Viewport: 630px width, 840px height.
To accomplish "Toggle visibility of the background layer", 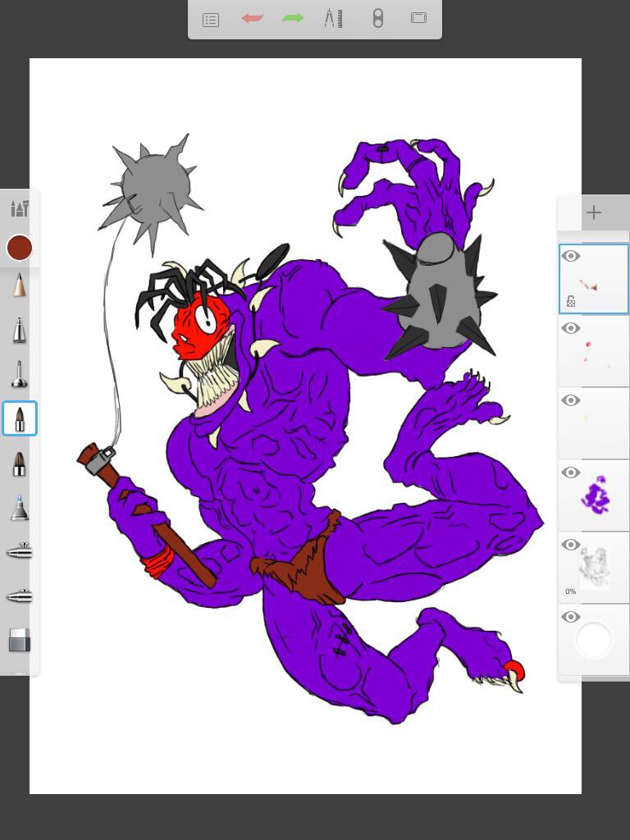I will click(571, 617).
